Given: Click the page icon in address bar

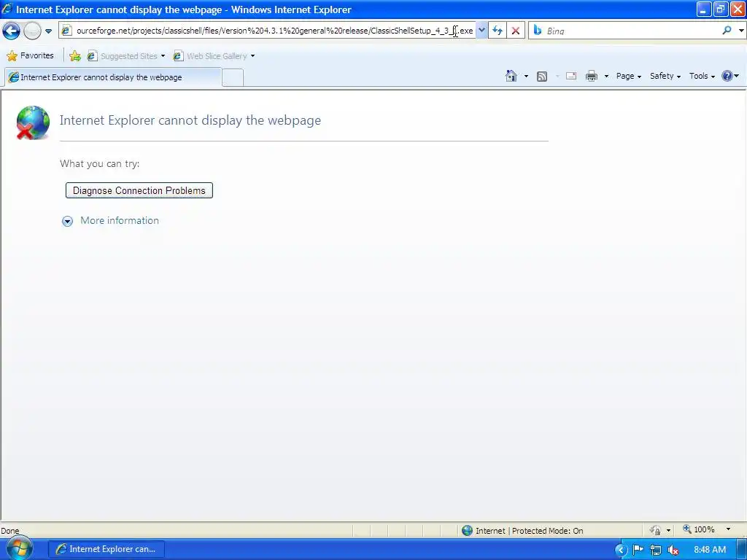Looking at the screenshot, I should 66,31.
